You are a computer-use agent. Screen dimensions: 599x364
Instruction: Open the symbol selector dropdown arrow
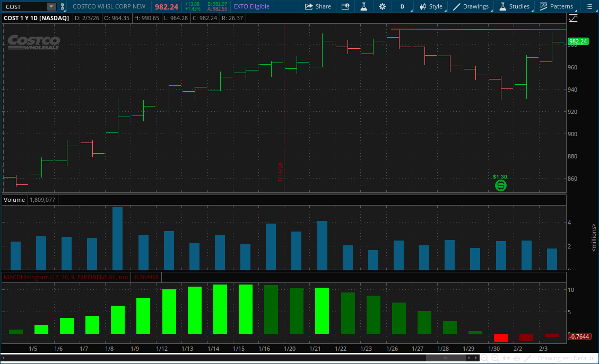[51, 6]
